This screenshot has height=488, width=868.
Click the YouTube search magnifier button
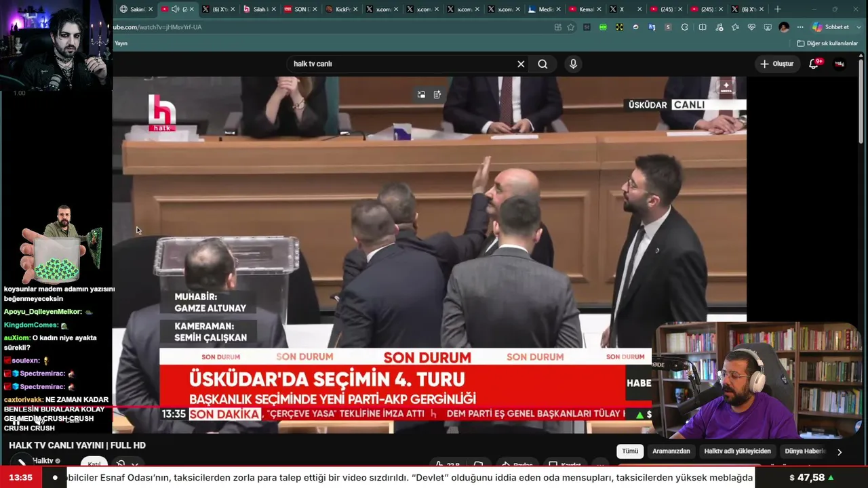pyautogui.click(x=542, y=64)
